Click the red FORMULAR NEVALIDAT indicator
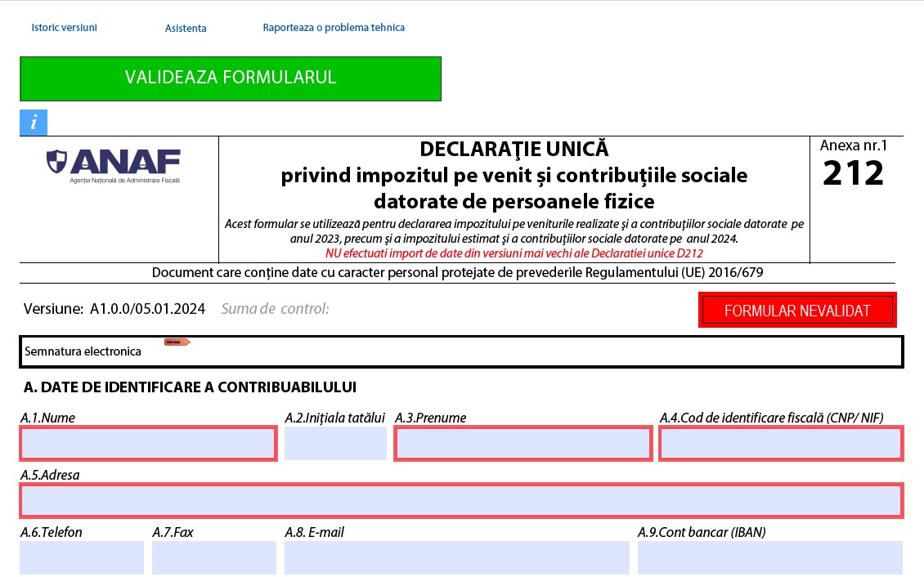This screenshot has width=924, height=577. [x=797, y=310]
